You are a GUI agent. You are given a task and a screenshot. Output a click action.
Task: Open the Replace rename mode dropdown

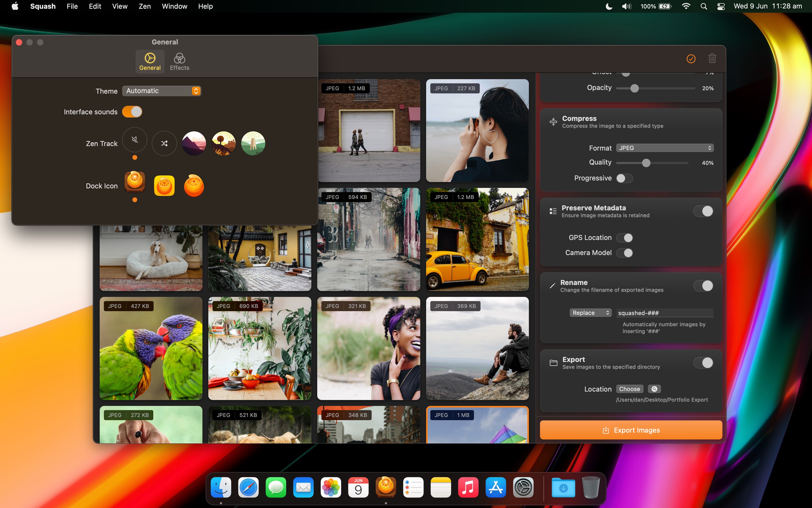pos(590,313)
